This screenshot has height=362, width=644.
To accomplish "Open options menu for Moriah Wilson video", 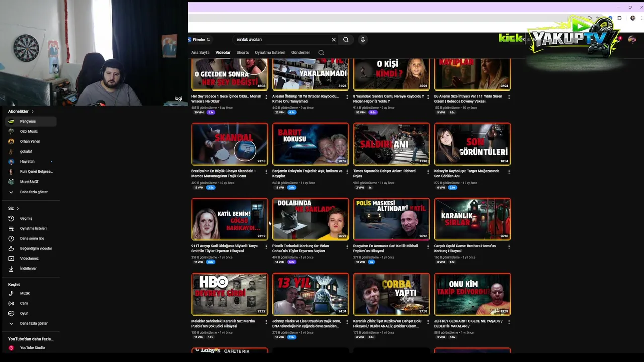I will click(266, 97).
